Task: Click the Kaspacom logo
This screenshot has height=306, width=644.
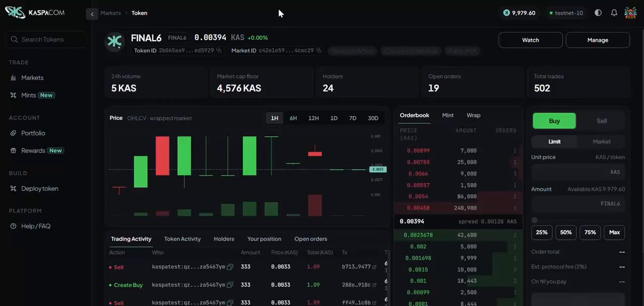Action: (35, 12)
